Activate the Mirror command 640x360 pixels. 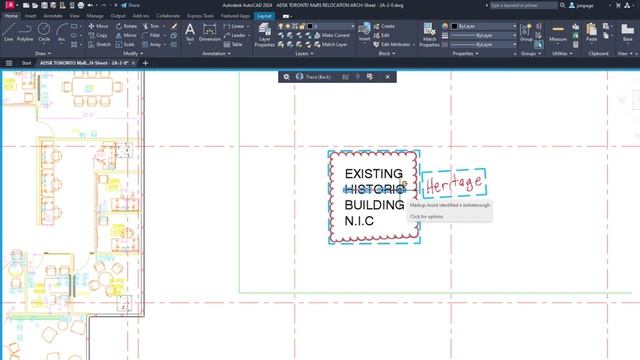[126, 36]
